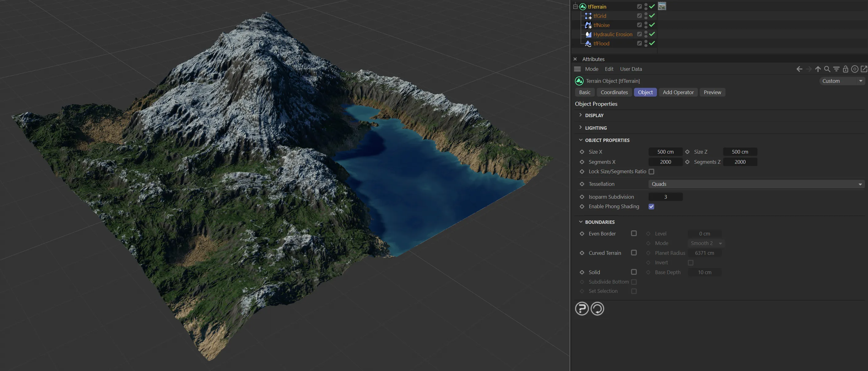The width and height of the screenshot is (868, 371).
Task: Click the tfFlood operator icon
Action: [588, 44]
